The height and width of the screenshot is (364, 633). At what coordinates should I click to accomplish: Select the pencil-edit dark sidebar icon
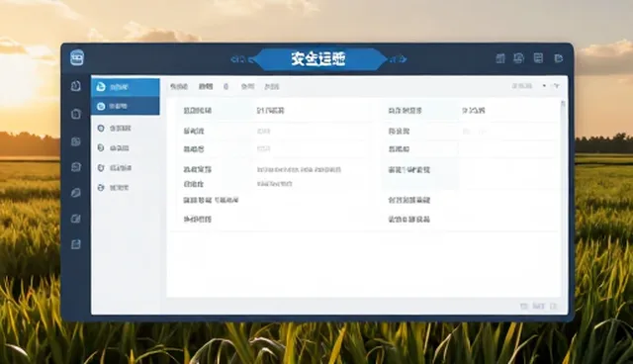(76, 219)
